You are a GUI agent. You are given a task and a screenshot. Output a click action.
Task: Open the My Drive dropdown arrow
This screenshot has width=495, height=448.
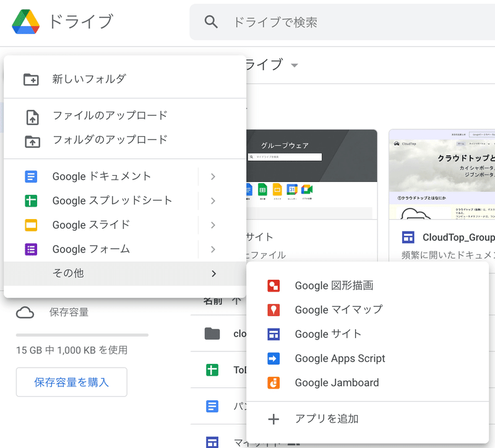tap(295, 65)
